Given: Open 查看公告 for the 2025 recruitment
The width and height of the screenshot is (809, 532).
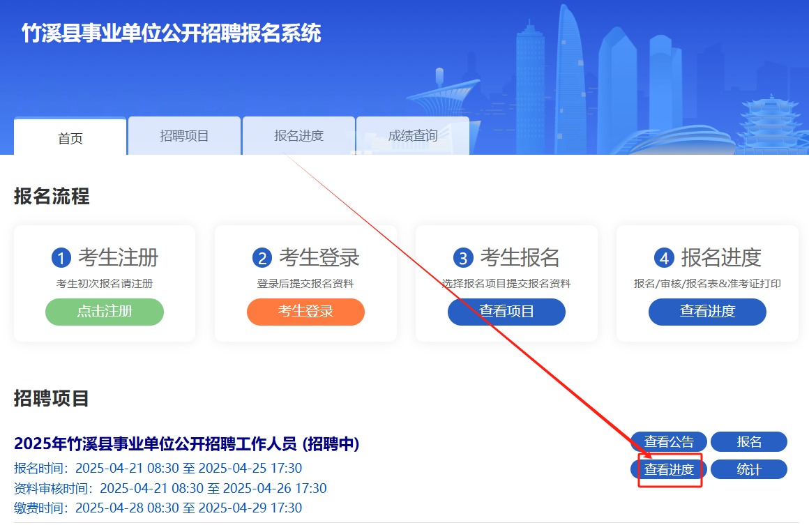Looking at the screenshot, I should pos(669,441).
